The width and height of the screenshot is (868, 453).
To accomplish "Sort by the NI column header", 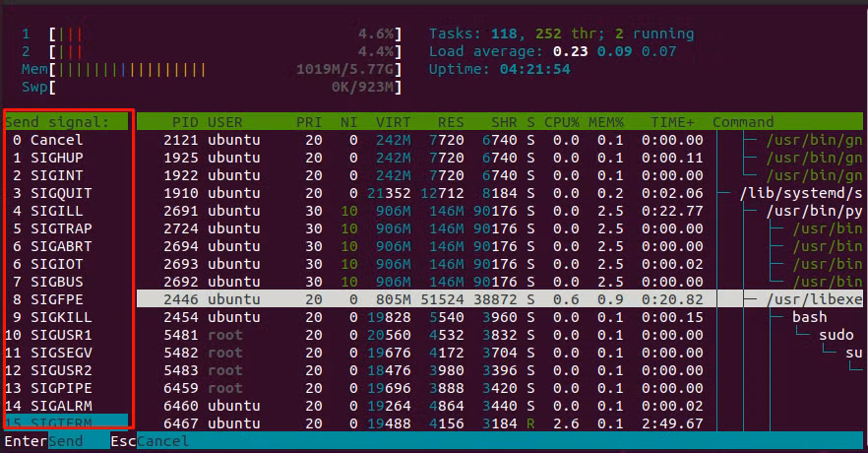I will click(348, 122).
